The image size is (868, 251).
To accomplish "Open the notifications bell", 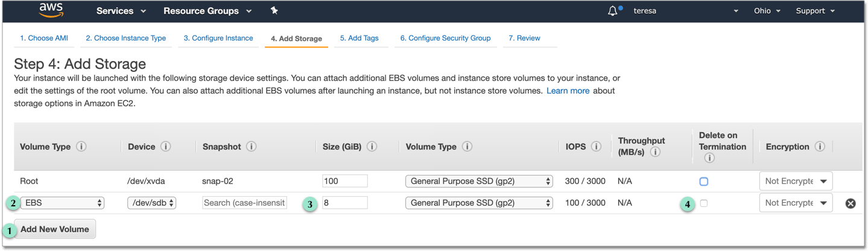I will coord(612,11).
